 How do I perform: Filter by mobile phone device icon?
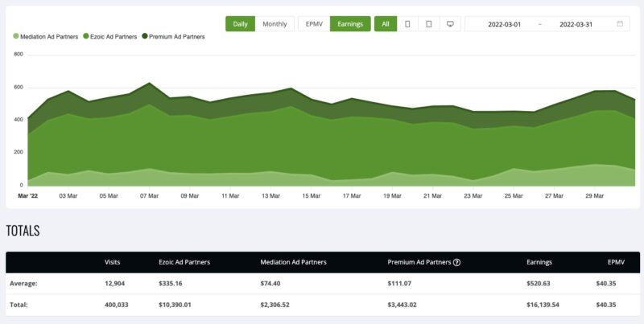coord(407,24)
